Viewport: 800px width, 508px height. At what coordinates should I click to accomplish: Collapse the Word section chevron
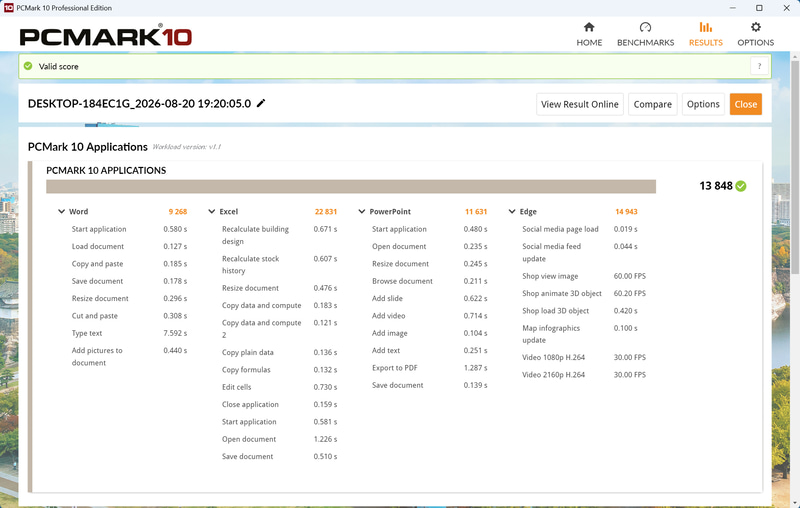61,211
